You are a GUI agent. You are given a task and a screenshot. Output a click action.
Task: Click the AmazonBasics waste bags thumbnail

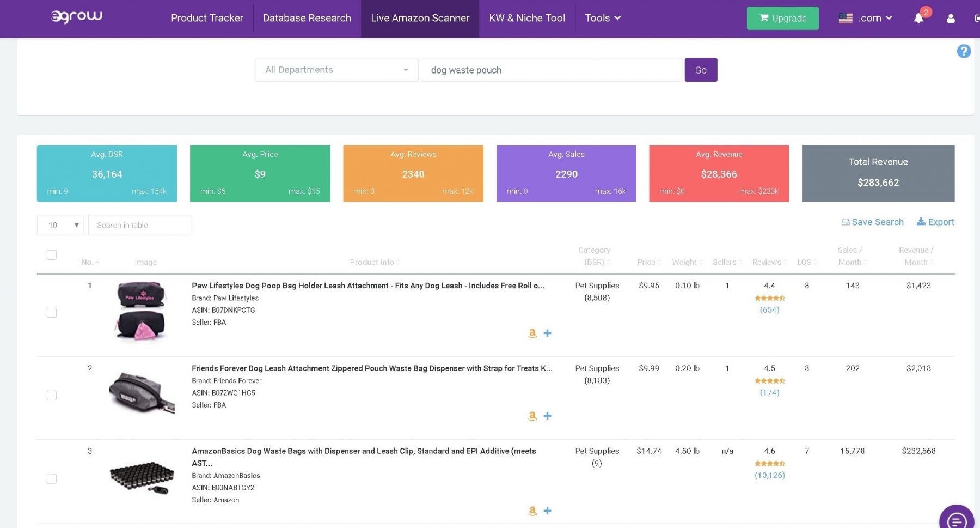pyautogui.click(x=142, y=477)
